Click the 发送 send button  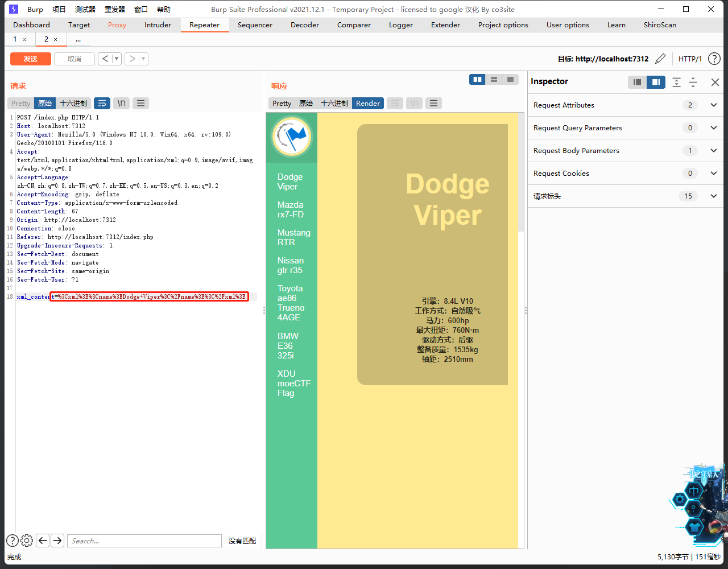coord(31,59)
